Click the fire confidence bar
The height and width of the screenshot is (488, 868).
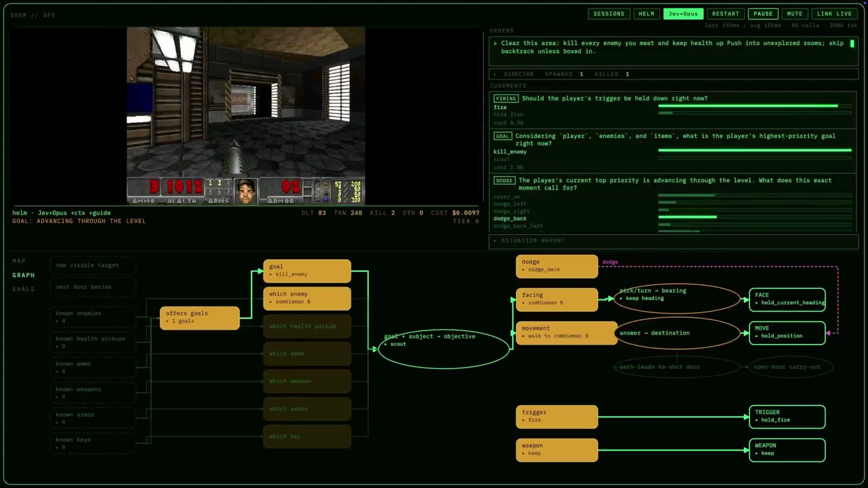point(755,106)
